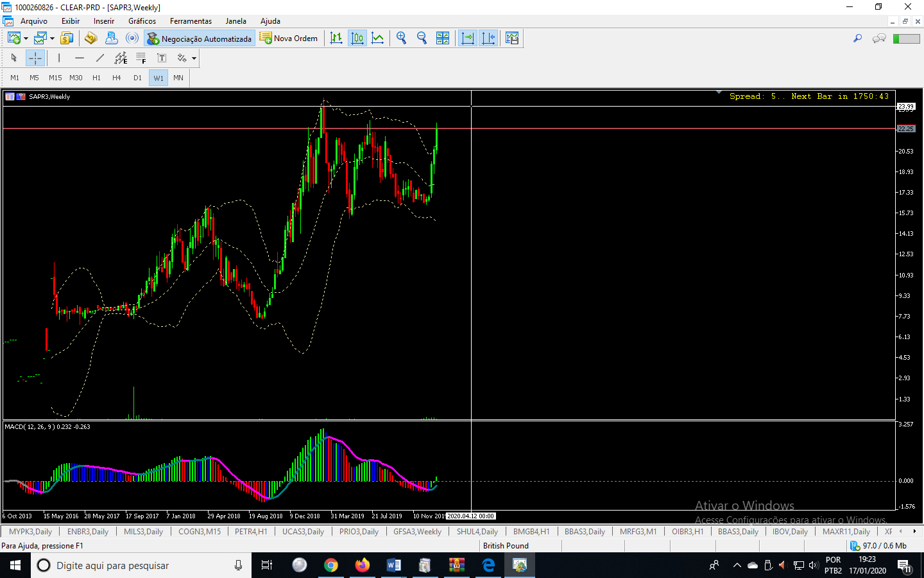This screenshot has height=578, width=924.
Task: Click the search magnifier icon
Action: coord(857,39)
